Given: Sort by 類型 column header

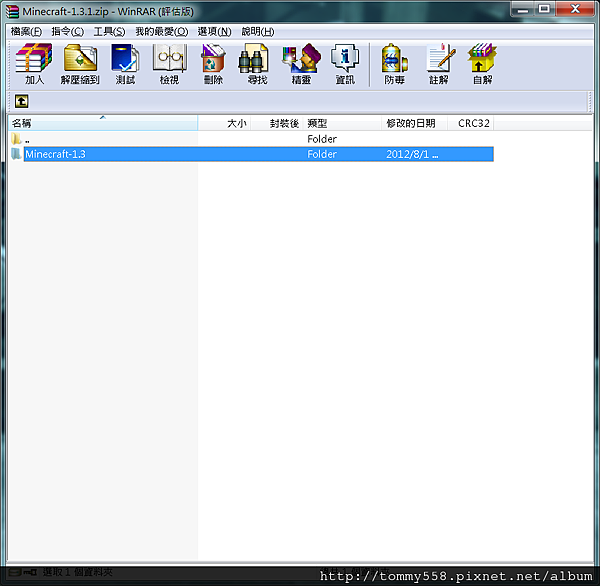Looking at the screenshot, I should 342,123.
